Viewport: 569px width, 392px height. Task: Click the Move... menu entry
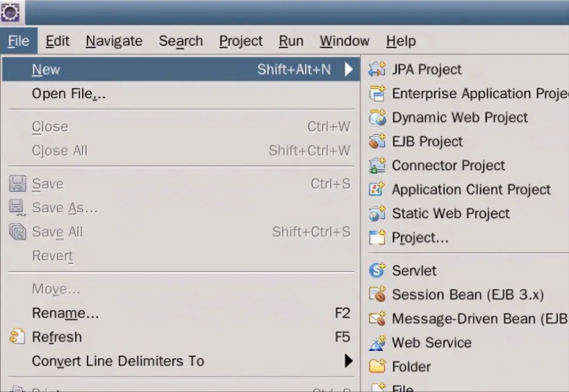point(56,289)
